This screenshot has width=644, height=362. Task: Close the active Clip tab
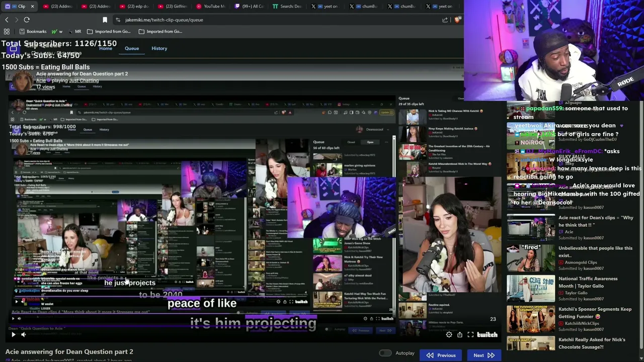(32, 6)
